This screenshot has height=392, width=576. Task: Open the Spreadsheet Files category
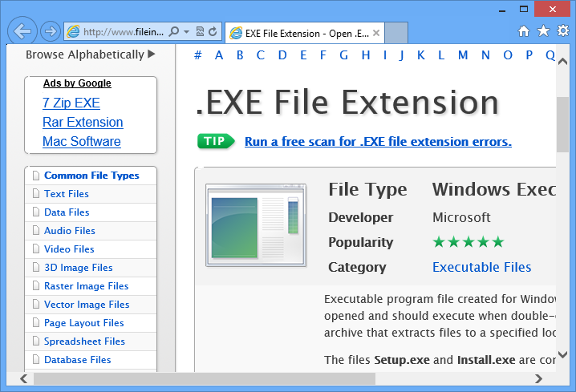[x=84, y=341]
